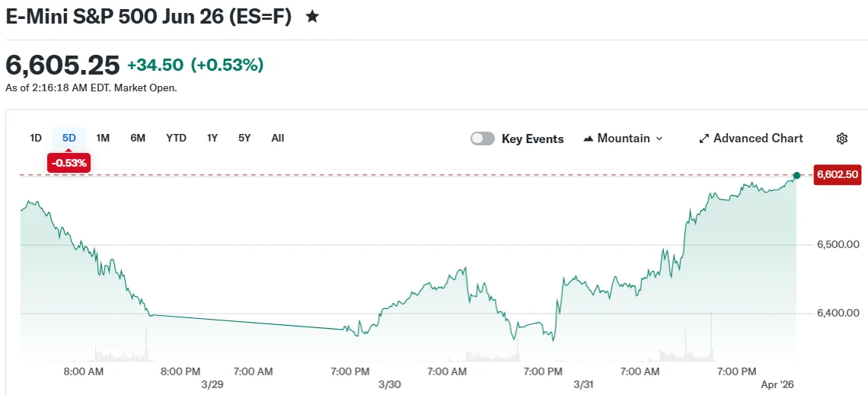Click the E-Mini S&P 500 Jun 26 title
This screenshot has height=395, width=868.
(148, 17)
